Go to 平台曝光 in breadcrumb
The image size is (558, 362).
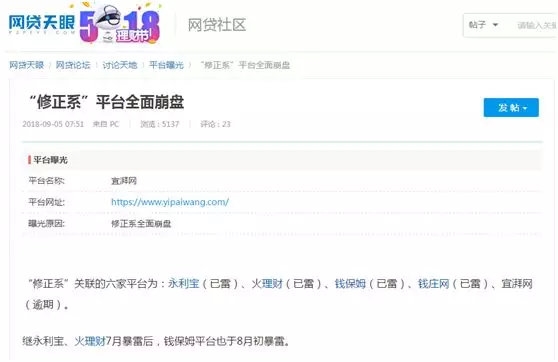(167, 65)
